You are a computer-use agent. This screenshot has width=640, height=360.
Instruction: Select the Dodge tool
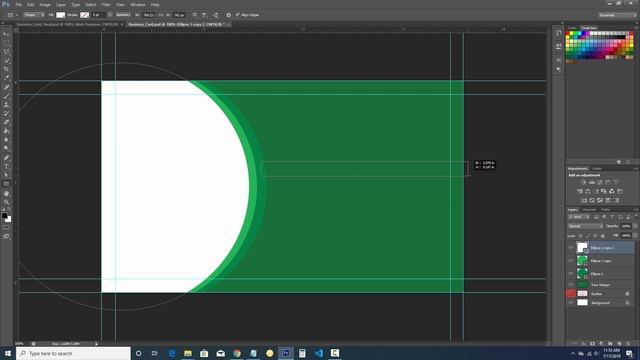pyautogui.click(x=6, y=149)
